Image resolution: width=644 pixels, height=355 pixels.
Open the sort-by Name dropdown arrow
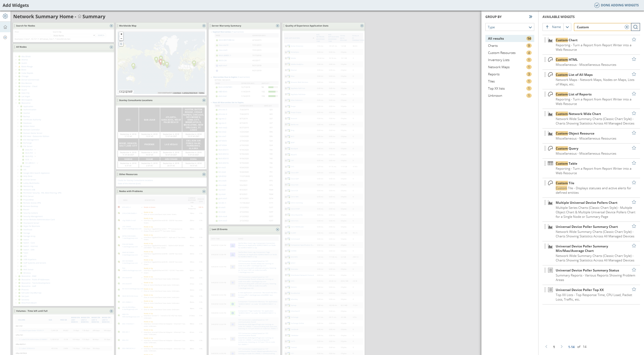(567, 27)
